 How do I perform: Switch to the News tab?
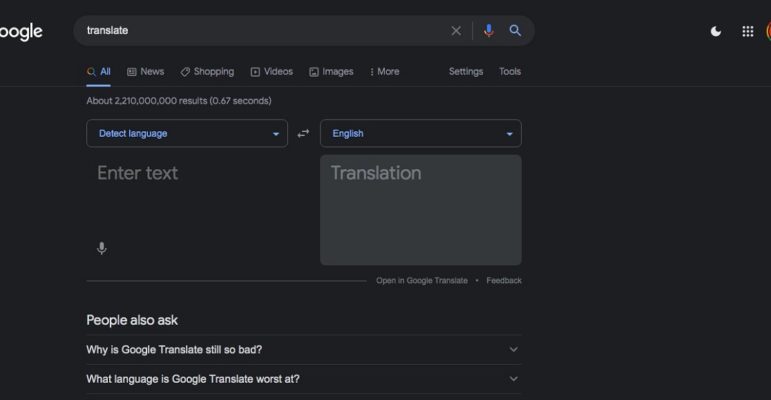[x=146, y=72]
